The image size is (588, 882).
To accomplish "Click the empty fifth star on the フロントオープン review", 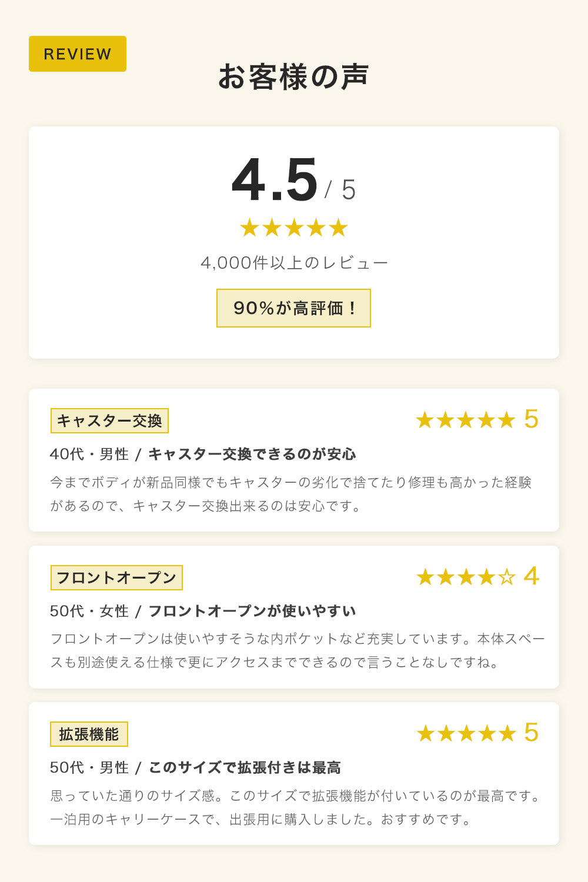I will coord(506,577).
